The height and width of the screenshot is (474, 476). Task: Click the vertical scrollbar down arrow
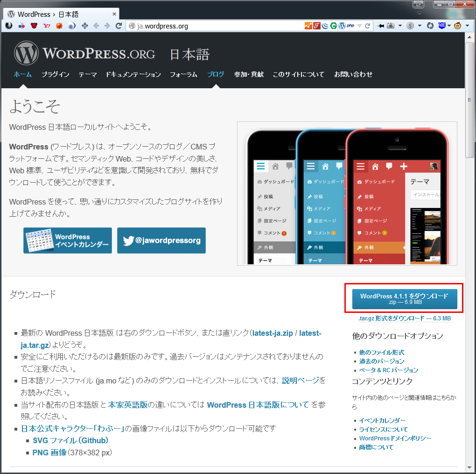469,467
